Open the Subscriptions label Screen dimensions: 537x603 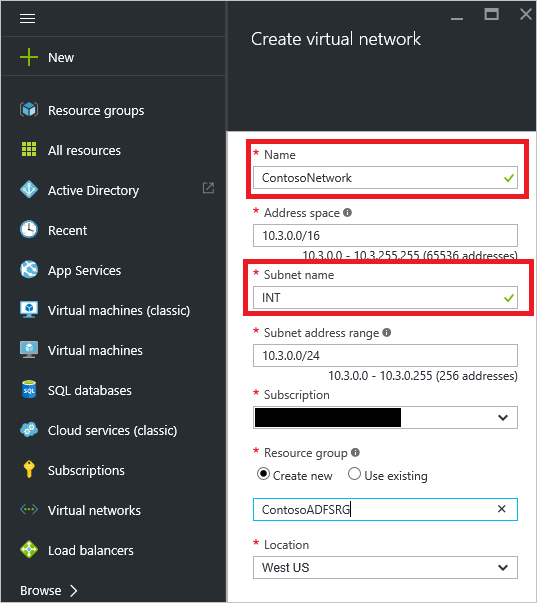pos(86,471)
